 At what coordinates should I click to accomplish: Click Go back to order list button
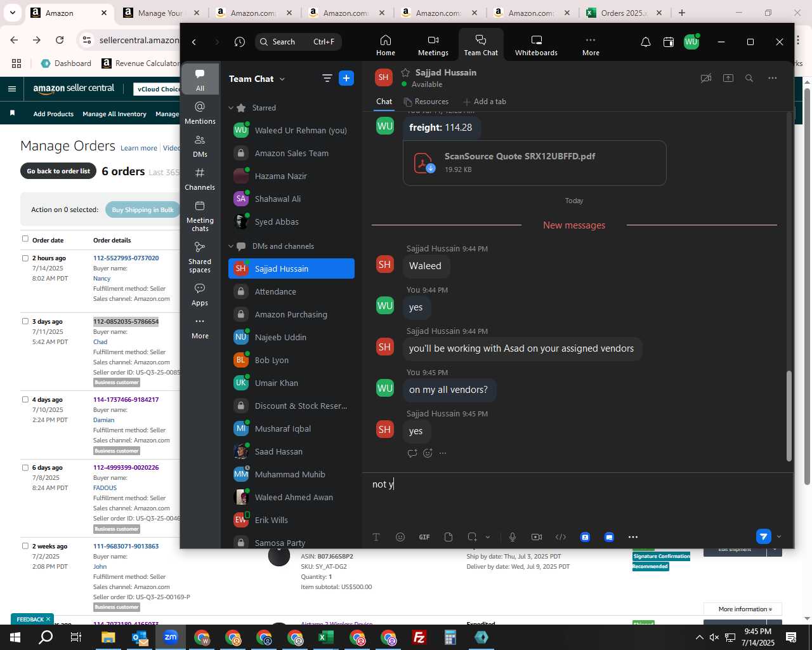(58, 171)
